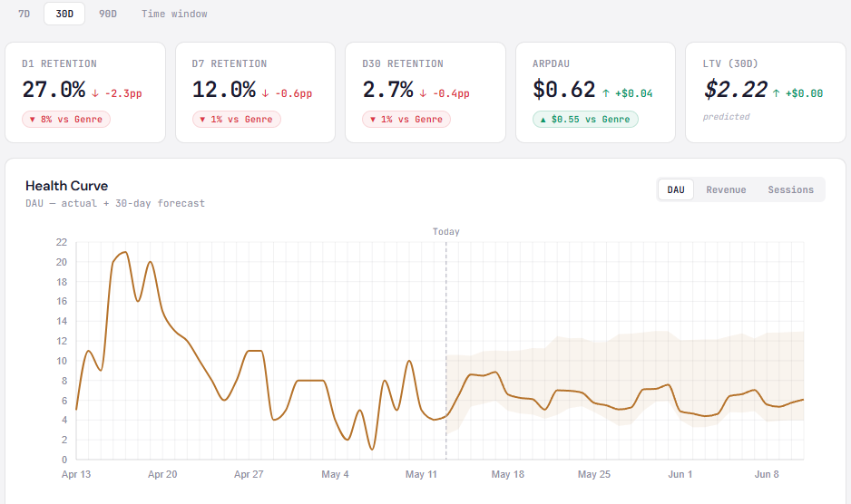Click the 'DAU — actual + 30-day forecast' subtitle
The height and width of the screenshot is (504, 851).
[115, 203]
